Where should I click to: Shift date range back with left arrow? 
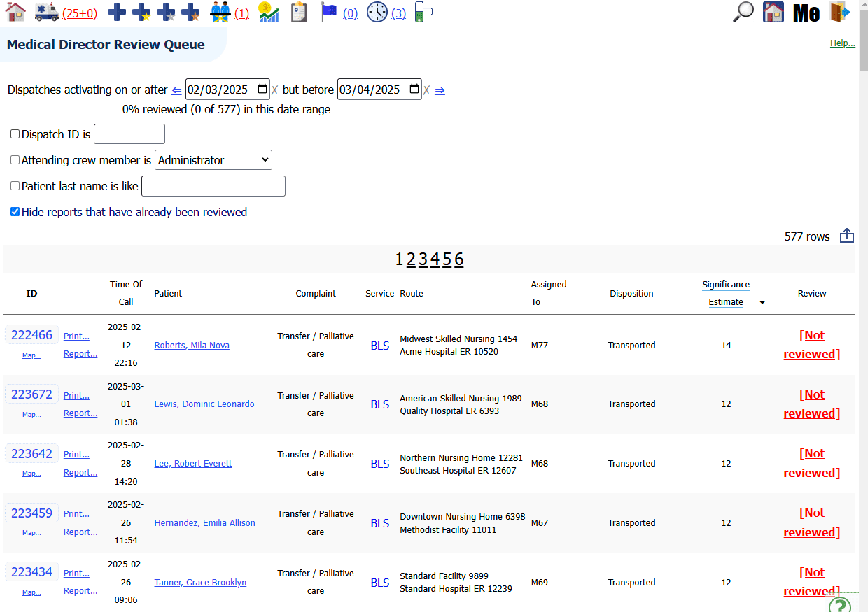pos(176,90)
